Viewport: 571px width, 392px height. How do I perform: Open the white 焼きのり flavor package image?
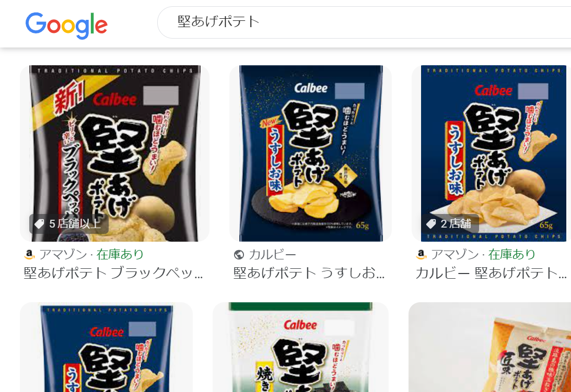[x=300, y=347]
